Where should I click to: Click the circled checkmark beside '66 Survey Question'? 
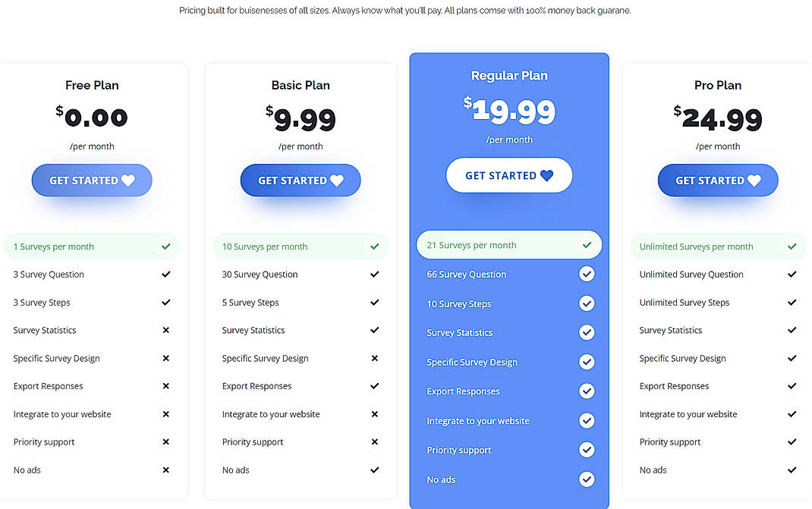587,274
